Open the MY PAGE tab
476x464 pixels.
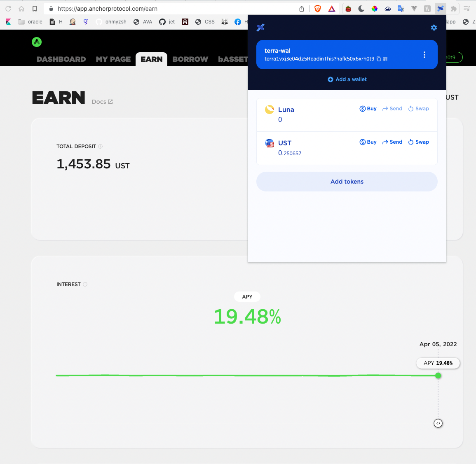tap(113, 59)
